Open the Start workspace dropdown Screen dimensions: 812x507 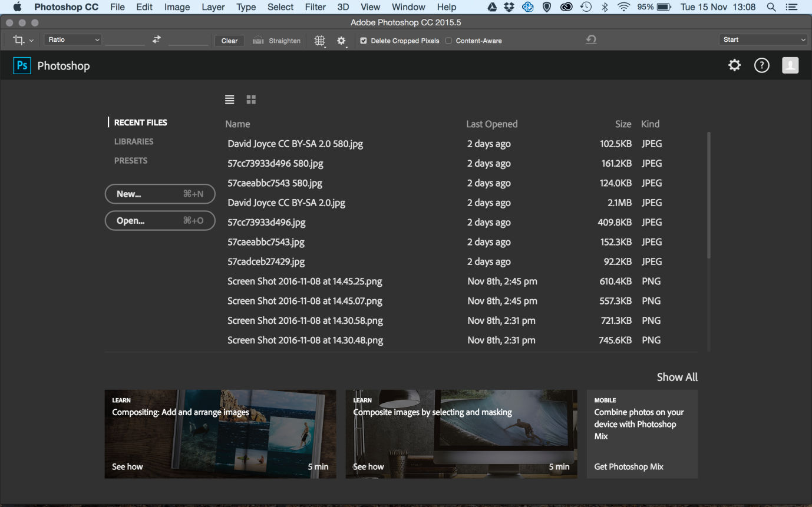[763, 39]
